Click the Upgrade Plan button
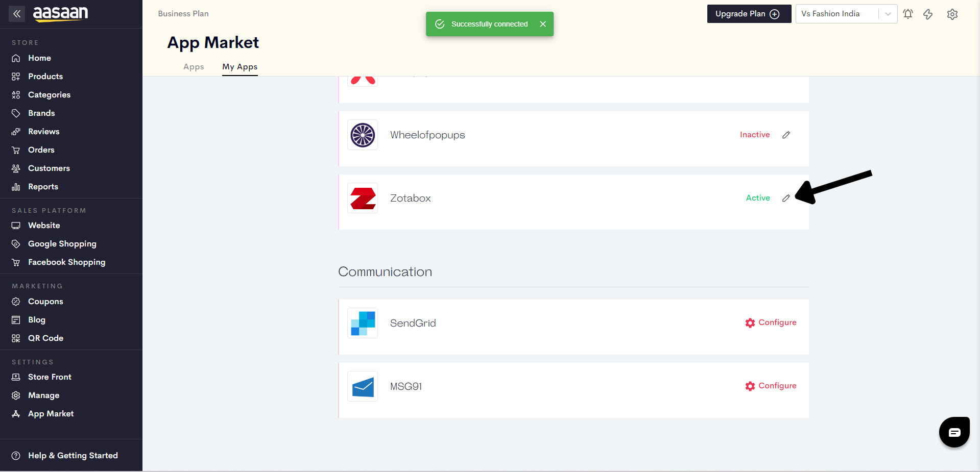This screenshot has width=980, height=472. pyautogui.click(x=749, y=14)
